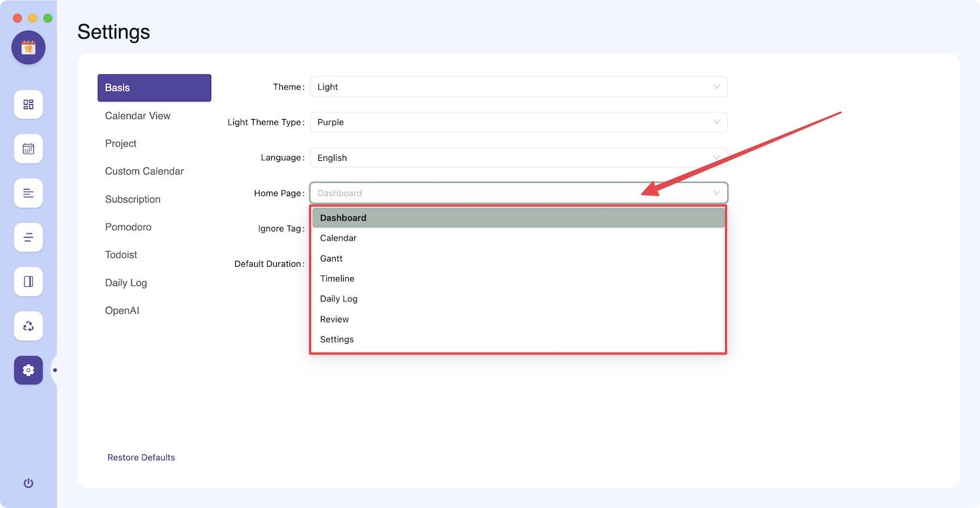Viewport: 980px width, 508px height.
Task: Open the Review recycle-arrows sidebar icon
Action: [28, 326]
